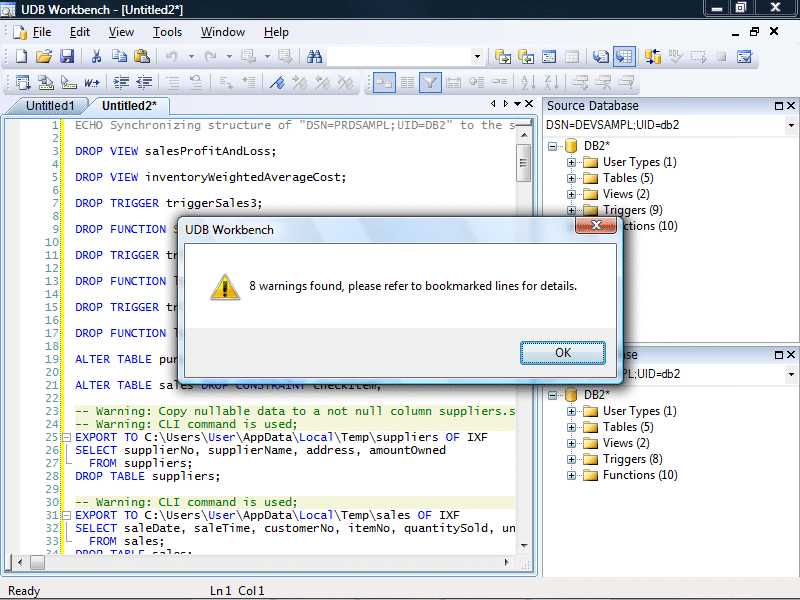The height and width of the screenshot is (600, 800).
Task: Open the DSN=DEVSAMPL;UID=db2 dropdown
Action: [791, 125]
